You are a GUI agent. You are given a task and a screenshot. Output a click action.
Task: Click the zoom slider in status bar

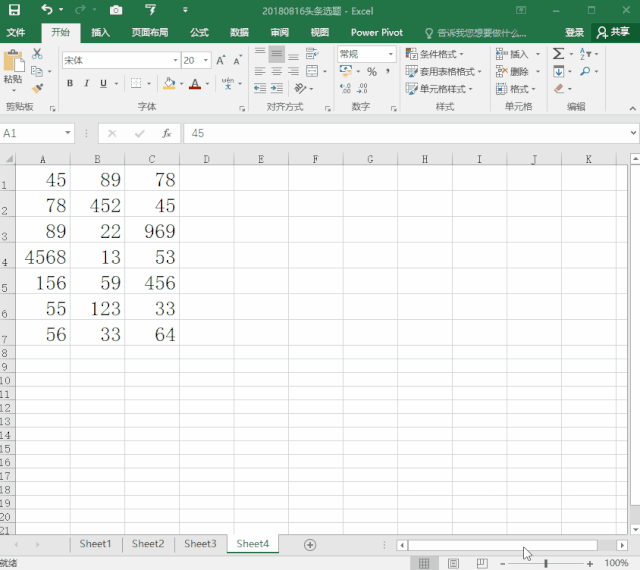545,564
